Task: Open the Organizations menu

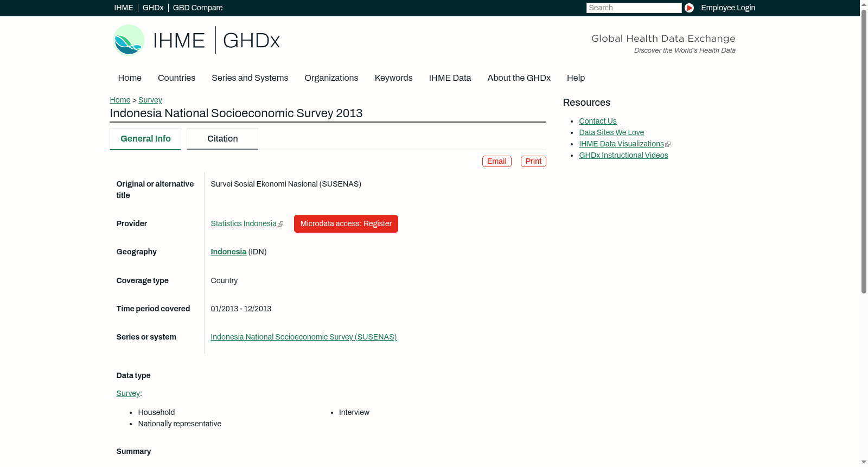Action: [331, 78]
